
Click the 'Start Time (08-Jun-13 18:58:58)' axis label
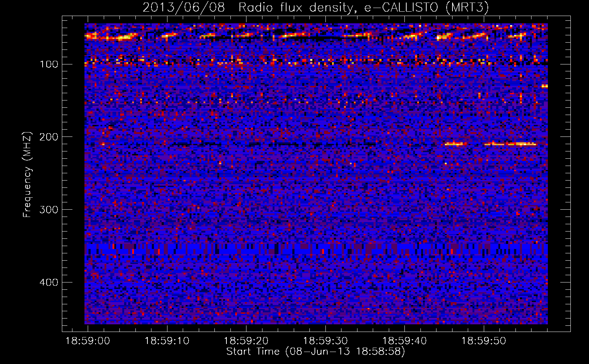point(316,352)
